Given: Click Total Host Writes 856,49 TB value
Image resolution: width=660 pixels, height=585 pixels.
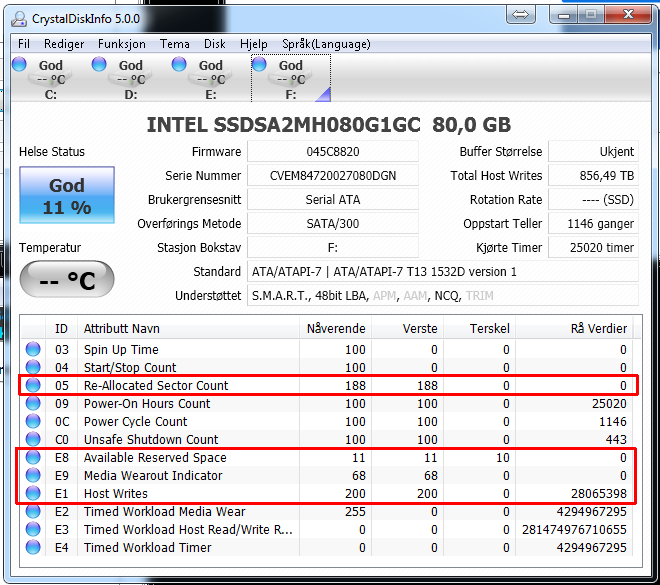Looking at the screenshot, I should (x=593, y=176).
